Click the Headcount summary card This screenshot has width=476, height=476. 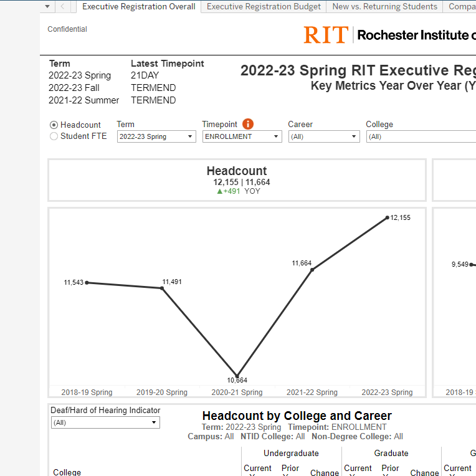click(237, 180)
